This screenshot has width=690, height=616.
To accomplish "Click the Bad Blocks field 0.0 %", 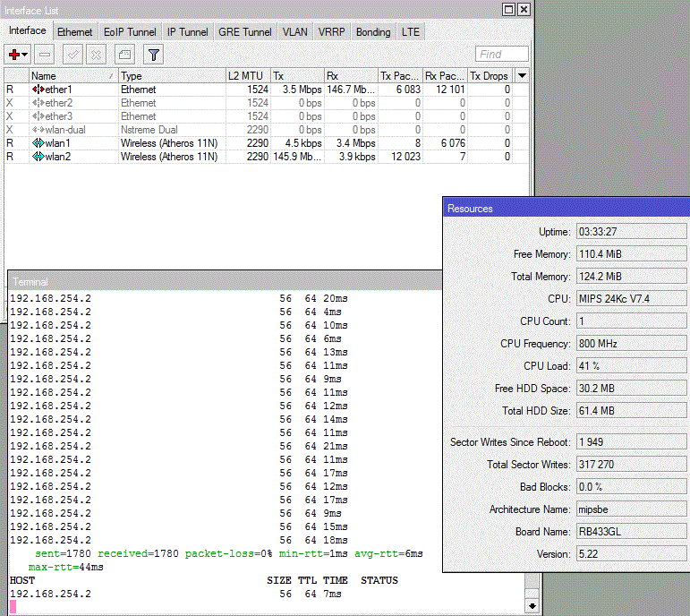I will point(631,487).
